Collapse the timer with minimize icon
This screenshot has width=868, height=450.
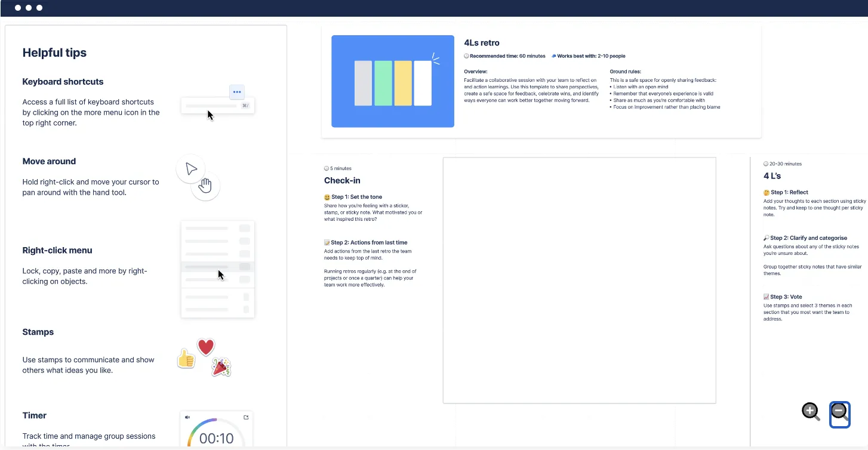(245, 417)
